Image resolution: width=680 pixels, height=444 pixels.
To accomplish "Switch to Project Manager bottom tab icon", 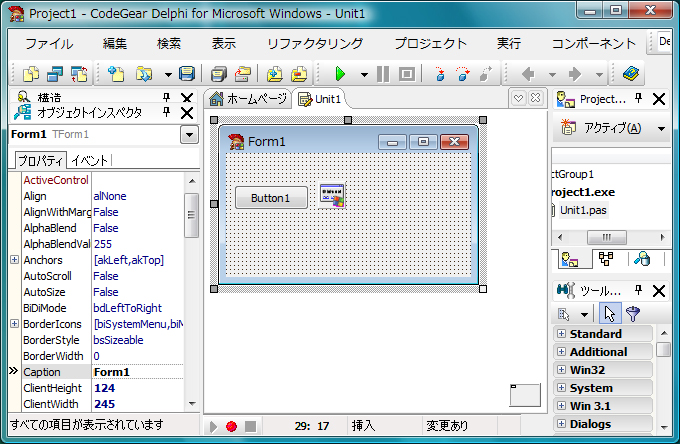I will (570, 259).
